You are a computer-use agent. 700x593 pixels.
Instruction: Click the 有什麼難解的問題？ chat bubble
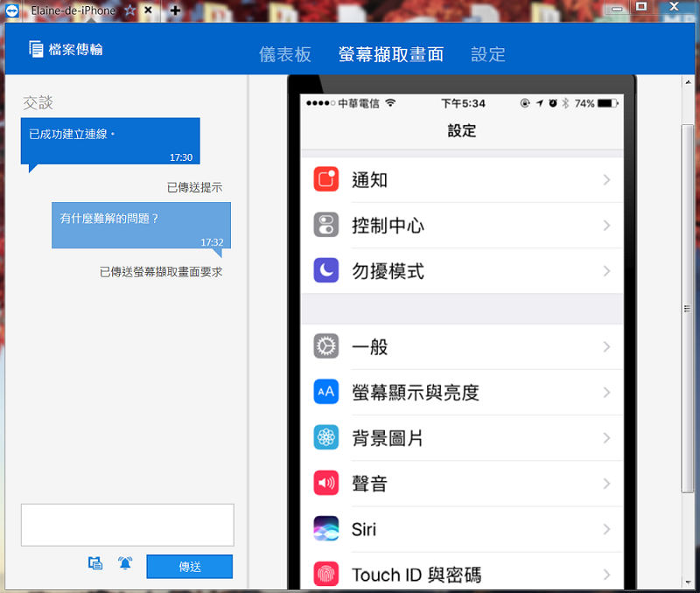(141, 226)
